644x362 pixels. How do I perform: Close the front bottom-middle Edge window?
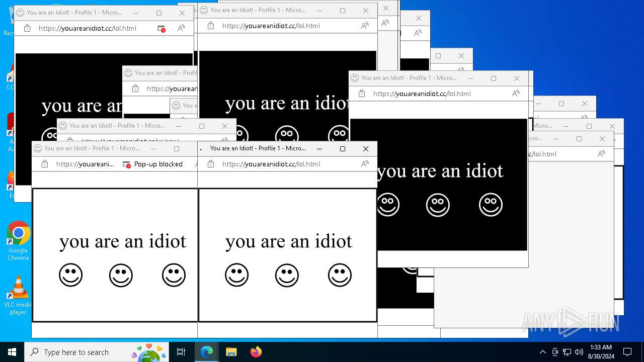pos(366,149)
